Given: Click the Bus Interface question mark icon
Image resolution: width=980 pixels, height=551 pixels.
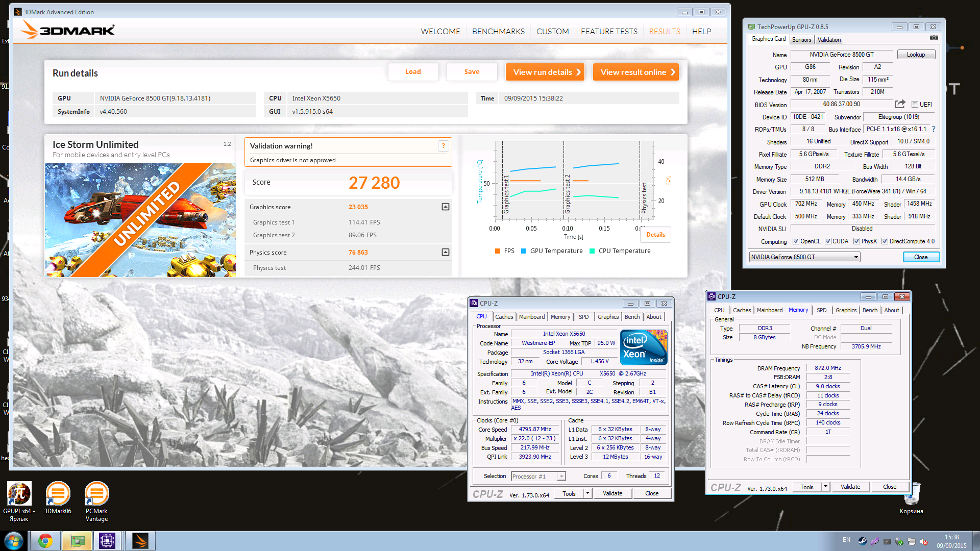Looking at the screenshot, I should (x=934, y=129).
